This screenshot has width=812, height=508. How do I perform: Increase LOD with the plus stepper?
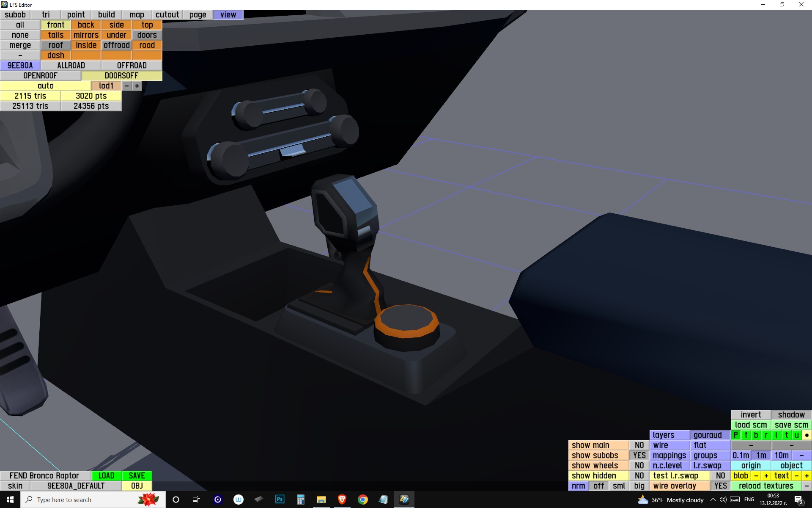point(137,86)
